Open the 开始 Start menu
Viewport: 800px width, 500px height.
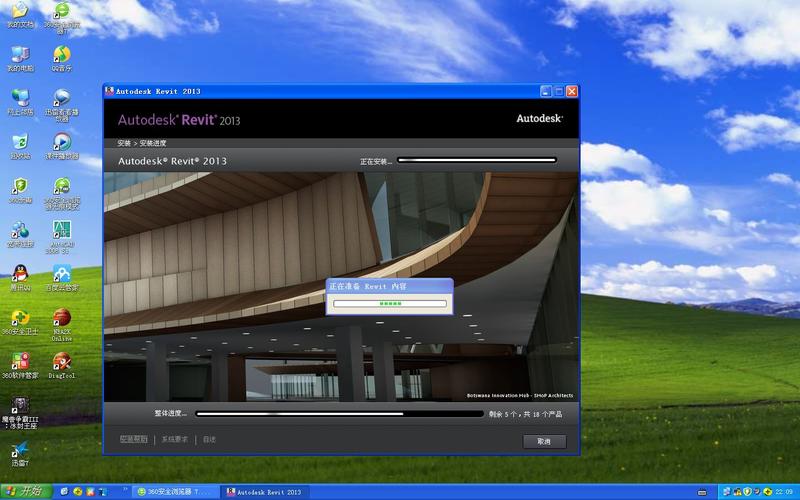[26, 491]
